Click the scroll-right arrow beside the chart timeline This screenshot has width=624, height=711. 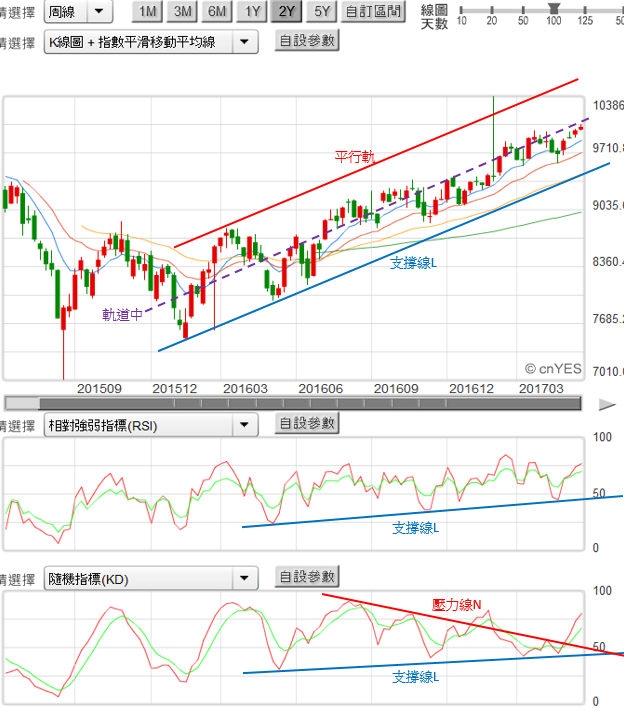tap(606, 404)
